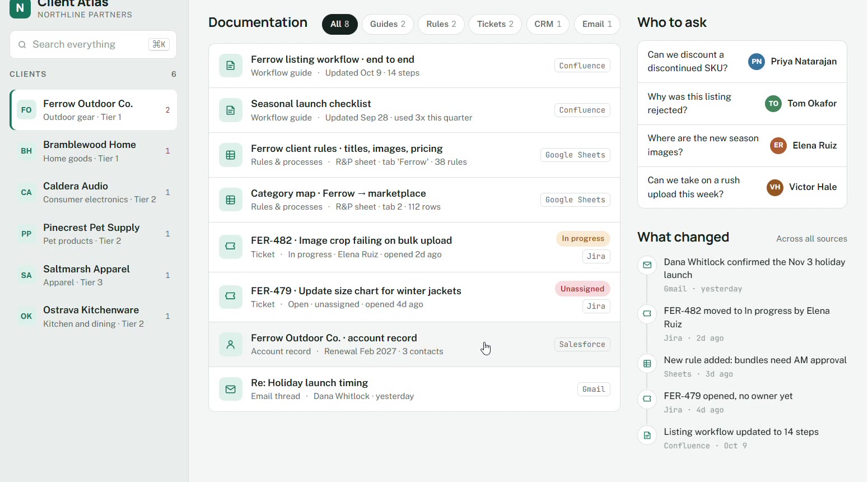This screenshot has height=482, width=868.
Task: Click the Ferrow client rules sheet icon
Action: [231, 155]
